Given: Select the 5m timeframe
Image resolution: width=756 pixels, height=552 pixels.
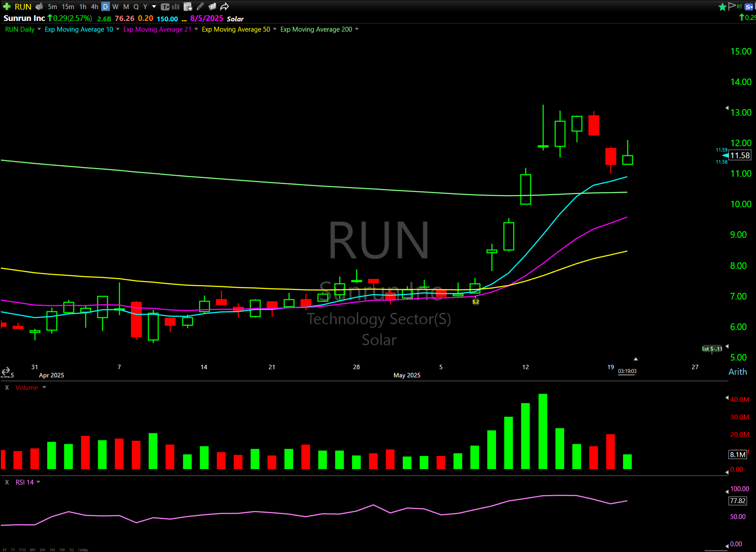Looking at the screenshot, I should (52, 7).
